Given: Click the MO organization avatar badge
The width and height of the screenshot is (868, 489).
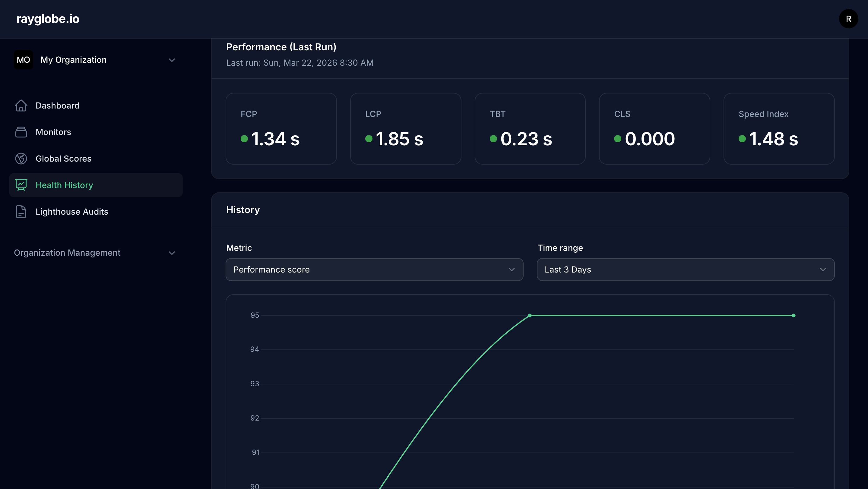Looking at the screenshot, I should [24, 60].
